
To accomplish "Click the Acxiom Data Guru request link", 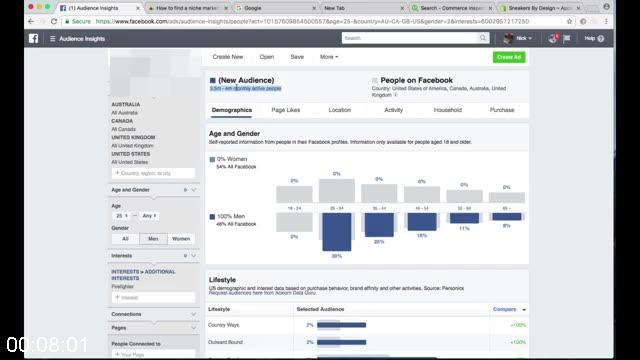I will 262,293.
